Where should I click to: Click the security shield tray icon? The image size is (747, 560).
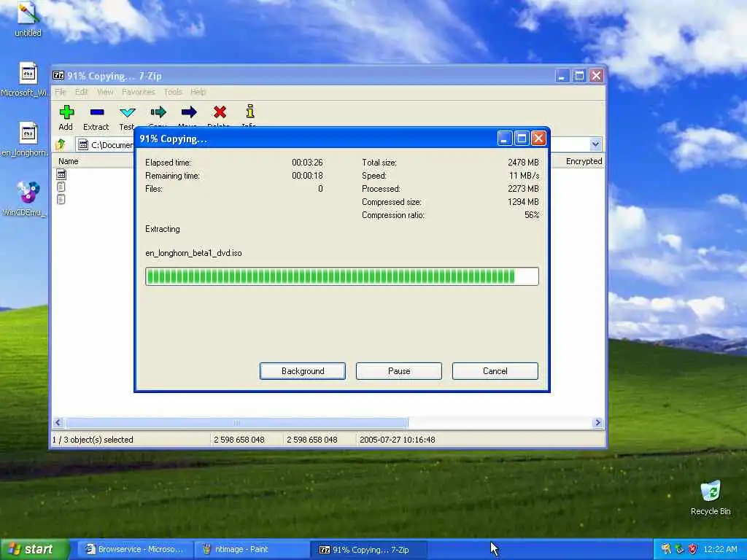point(693,549)
